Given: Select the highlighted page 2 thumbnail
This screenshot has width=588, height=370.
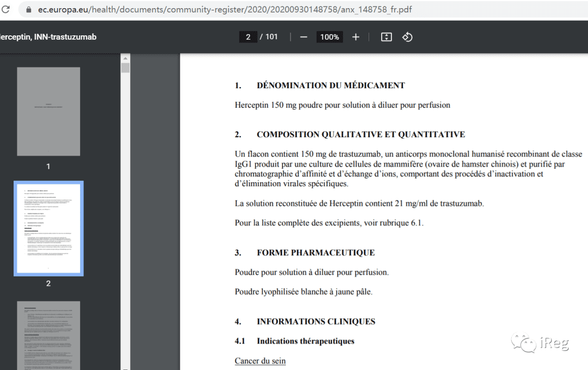Looking at the screenshot, I should tap(48, 229).
